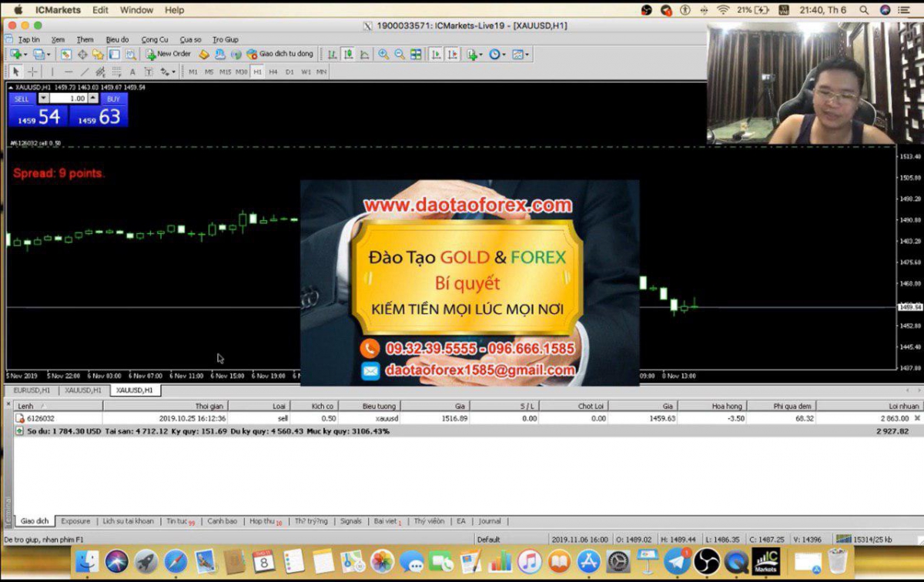The image size is (924, 582).
Task: Tile chart windows icon
Action: [x=416, y=54]
